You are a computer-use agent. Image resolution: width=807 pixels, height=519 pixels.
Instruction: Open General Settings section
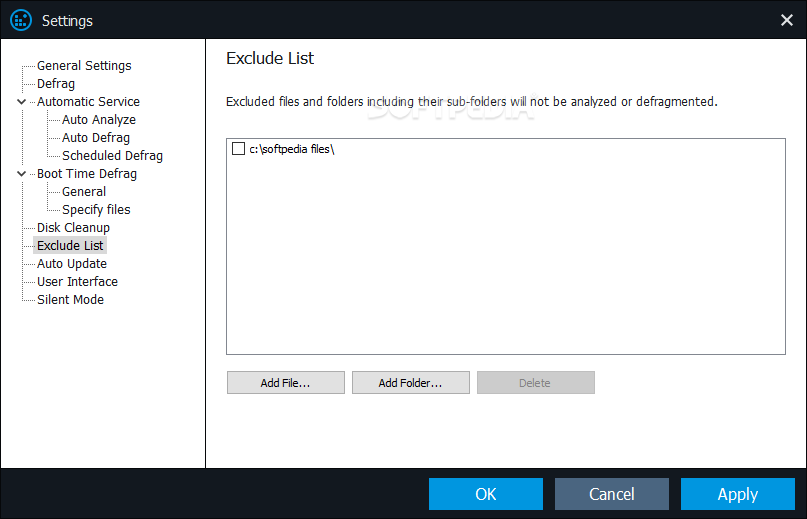tap(84, 65)
